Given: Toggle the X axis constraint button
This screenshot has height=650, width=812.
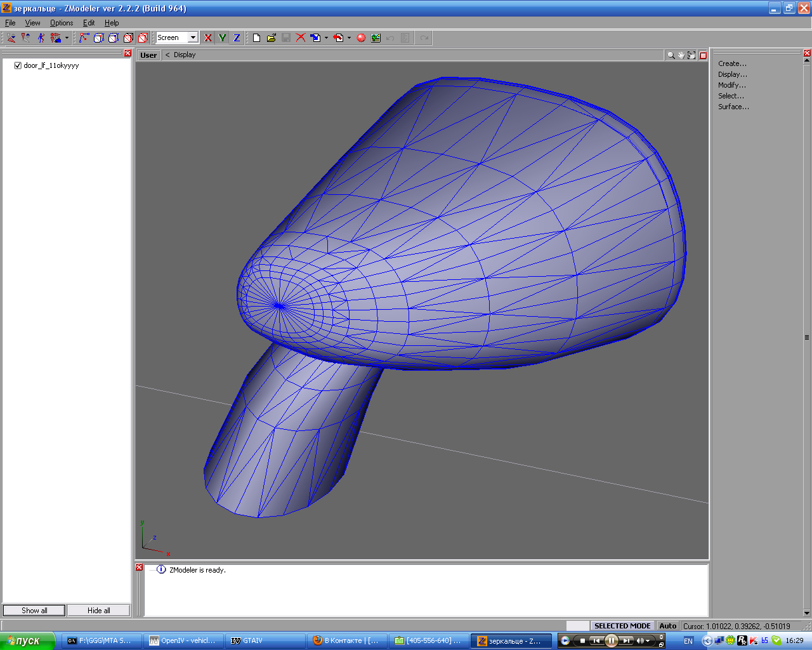Looking at the screenshot, I should pos(207,38).
